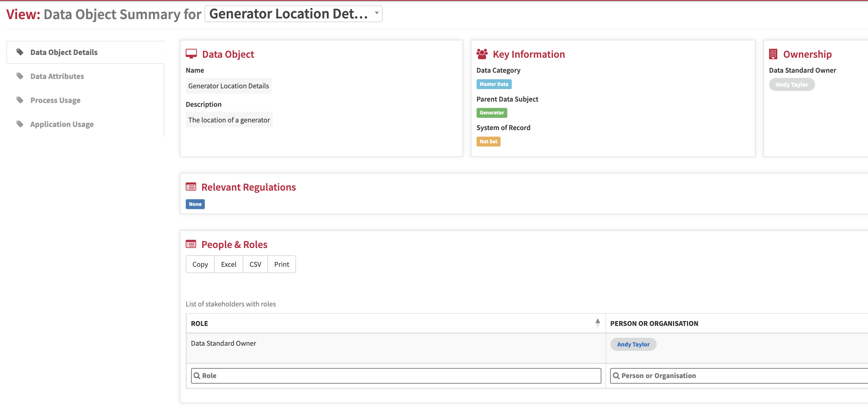Click tag icon beside Application Usage
Image resolution: width=868 pixels, height=416 pixels.
tap(20, 124)
